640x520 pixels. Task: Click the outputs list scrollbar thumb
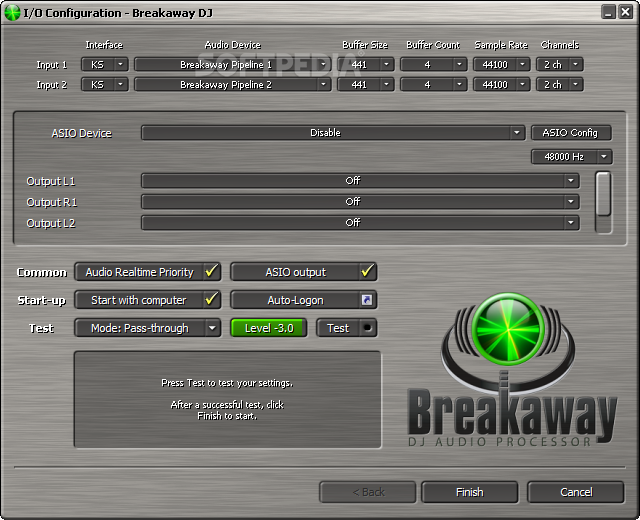coord(603,193)
